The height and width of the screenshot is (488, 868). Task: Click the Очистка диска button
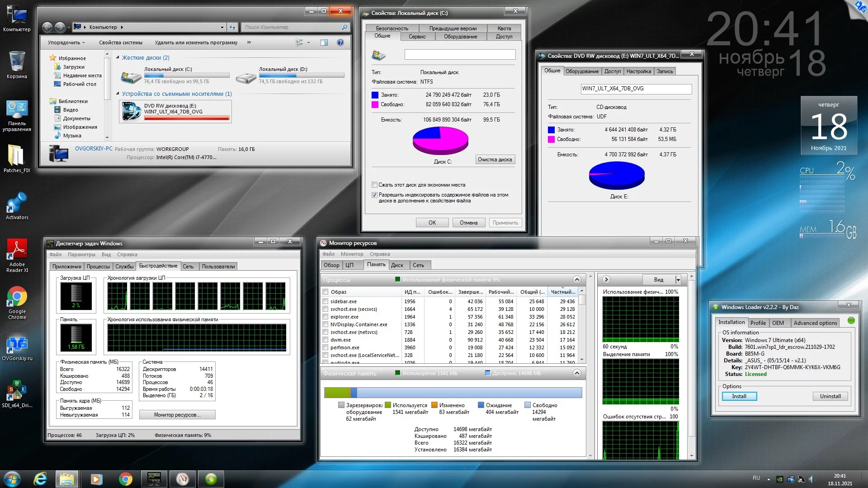point(495,160)
